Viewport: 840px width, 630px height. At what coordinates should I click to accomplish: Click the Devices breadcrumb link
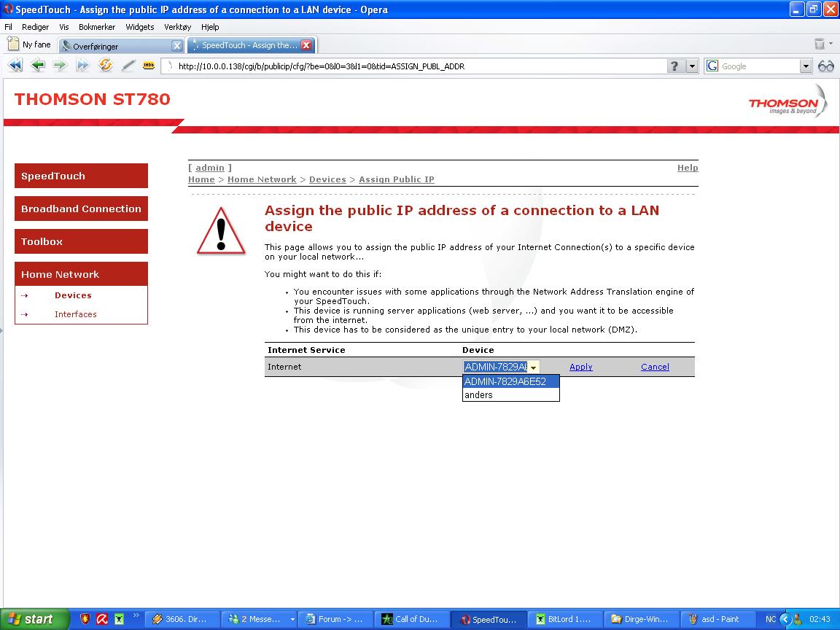[327, 179]
